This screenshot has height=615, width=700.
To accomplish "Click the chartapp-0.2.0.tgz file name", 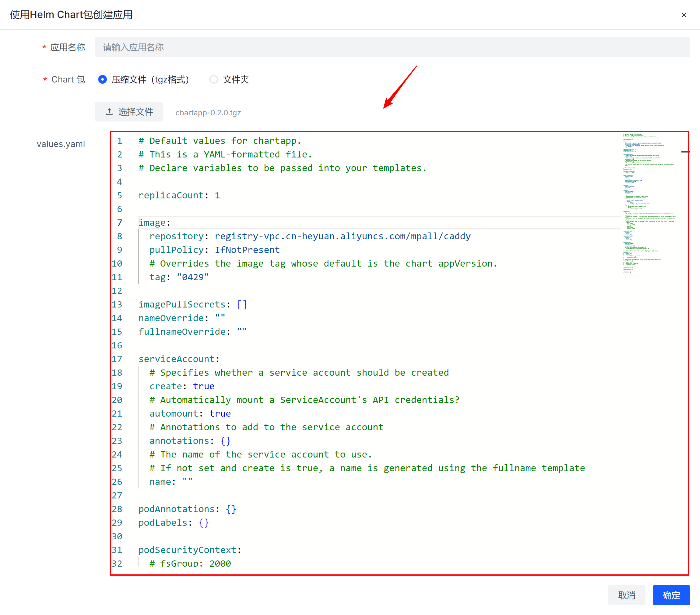I will tap(208, 113).
